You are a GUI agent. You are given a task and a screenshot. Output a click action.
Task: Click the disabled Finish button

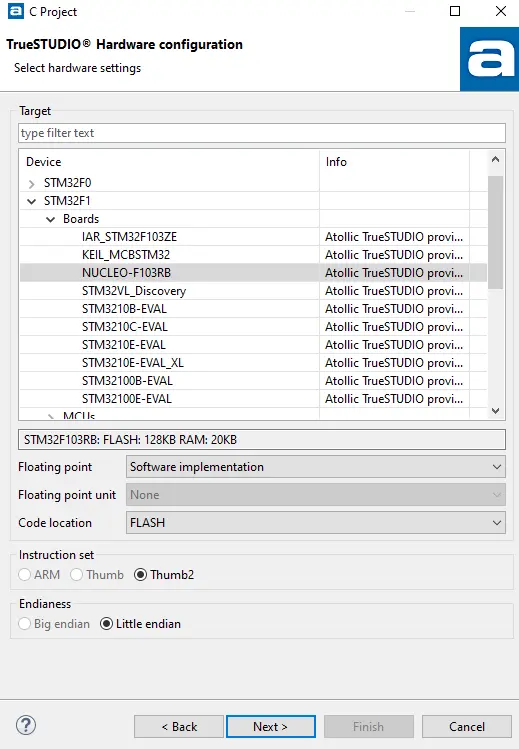[x=369, y=727]
